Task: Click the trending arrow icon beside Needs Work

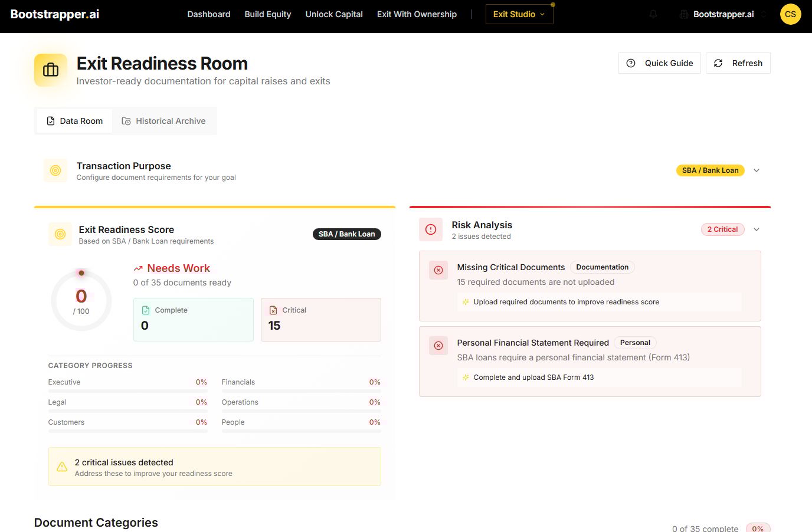Action: pos(138,268)
